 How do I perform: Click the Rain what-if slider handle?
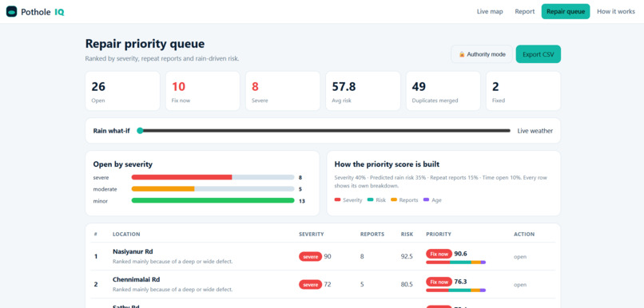pos(140,131)
